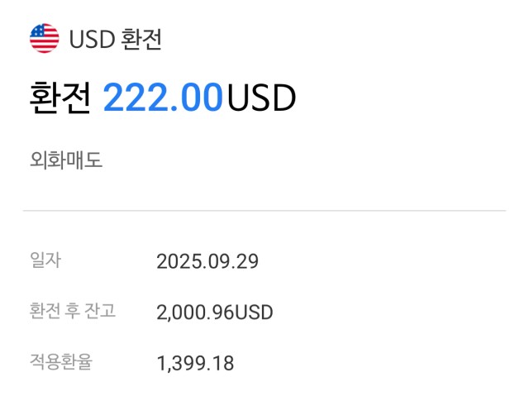The height and width of the screenshot is (420, 529).
Task: Click the horizontal divider line
Action: [264, 211]
